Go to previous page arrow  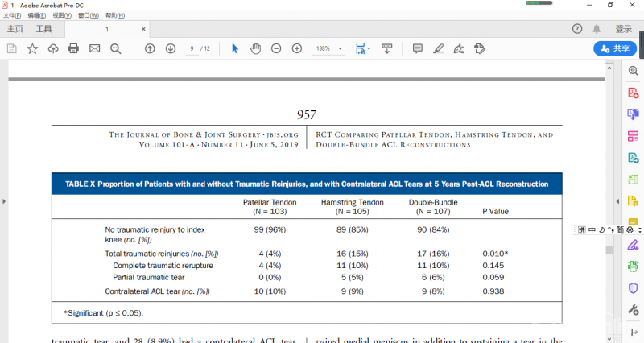(150, 48)
